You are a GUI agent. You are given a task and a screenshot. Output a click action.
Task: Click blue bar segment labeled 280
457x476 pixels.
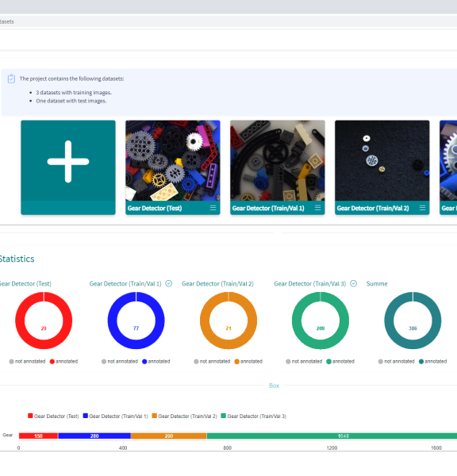[x=94, y=436]
